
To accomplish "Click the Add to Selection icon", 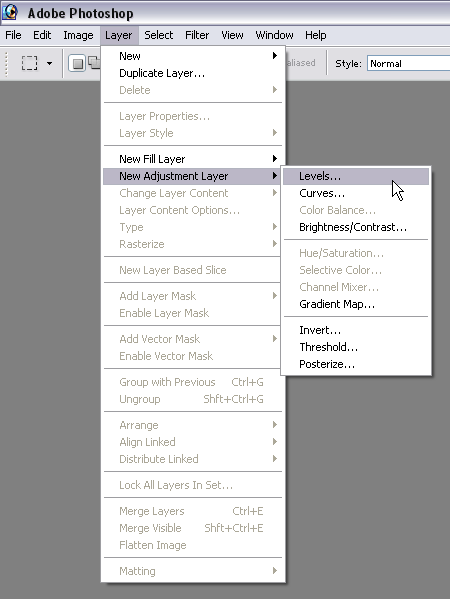I will [94, 62].
